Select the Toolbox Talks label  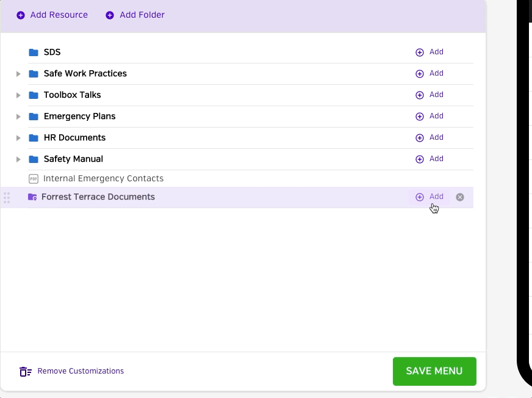[x=72, y=95]
